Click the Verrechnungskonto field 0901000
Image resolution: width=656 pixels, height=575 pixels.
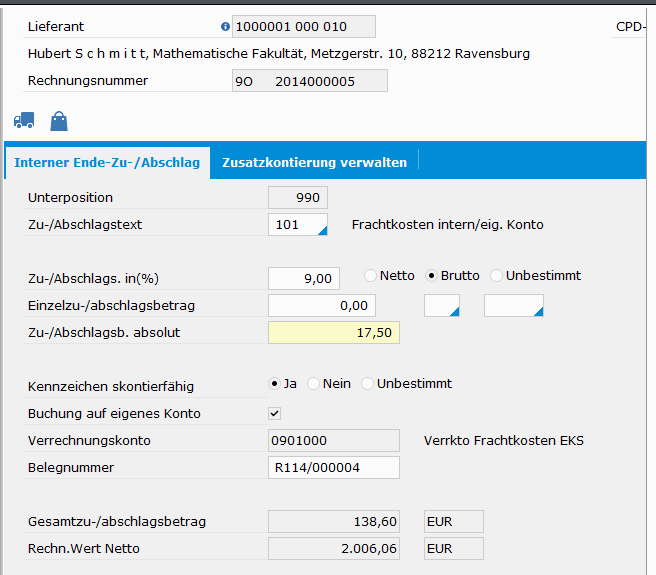pyautogui.click(x=334, y=441)
